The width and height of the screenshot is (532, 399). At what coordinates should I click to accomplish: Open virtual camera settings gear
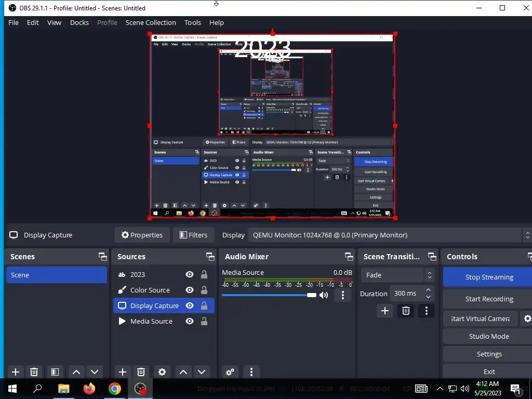click(x=527, y=318)
